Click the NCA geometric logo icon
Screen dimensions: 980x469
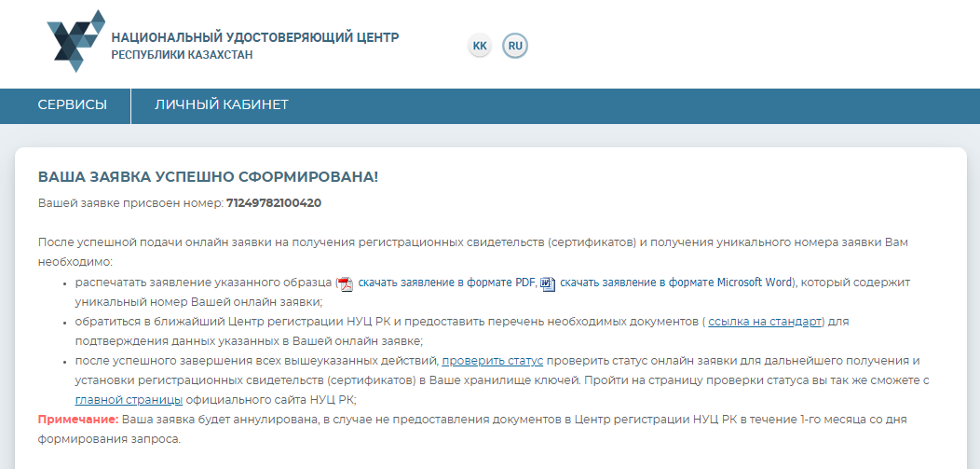point(76,41)
